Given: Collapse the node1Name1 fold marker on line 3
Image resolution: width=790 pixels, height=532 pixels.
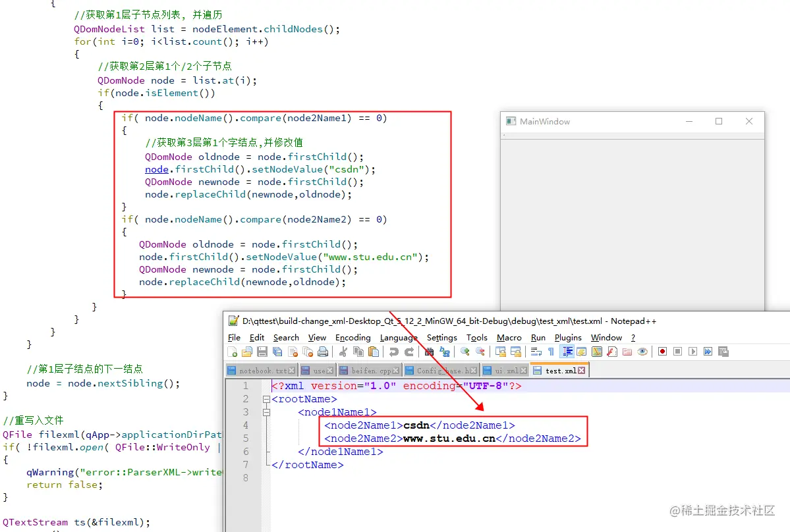Looking at the screenshot, I should [x=267, y=412].
